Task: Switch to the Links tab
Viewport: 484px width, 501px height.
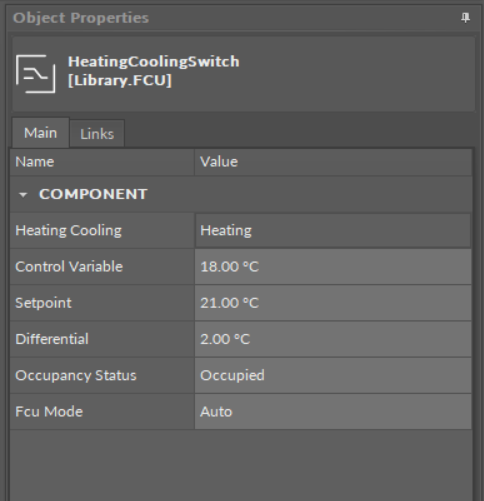Action: (x=97, y=134)
